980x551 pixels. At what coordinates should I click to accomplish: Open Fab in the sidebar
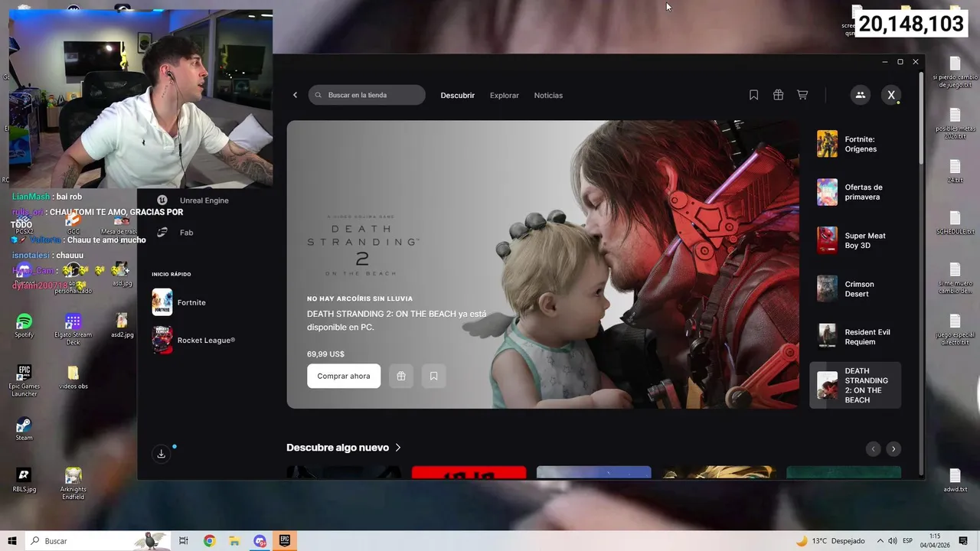pyautogui.click(x=175, y=233)
